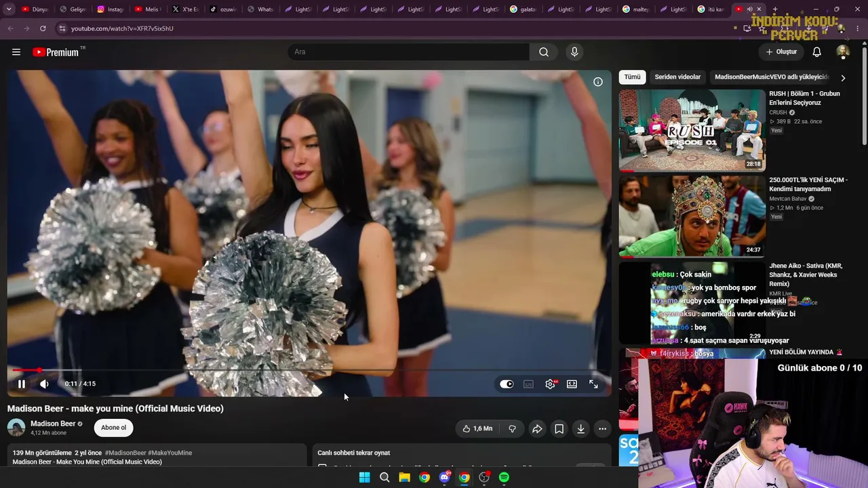The image size is (868, 488).
Task: Open RUSH Bölüm 1 video title
Action: pos(804,98)
